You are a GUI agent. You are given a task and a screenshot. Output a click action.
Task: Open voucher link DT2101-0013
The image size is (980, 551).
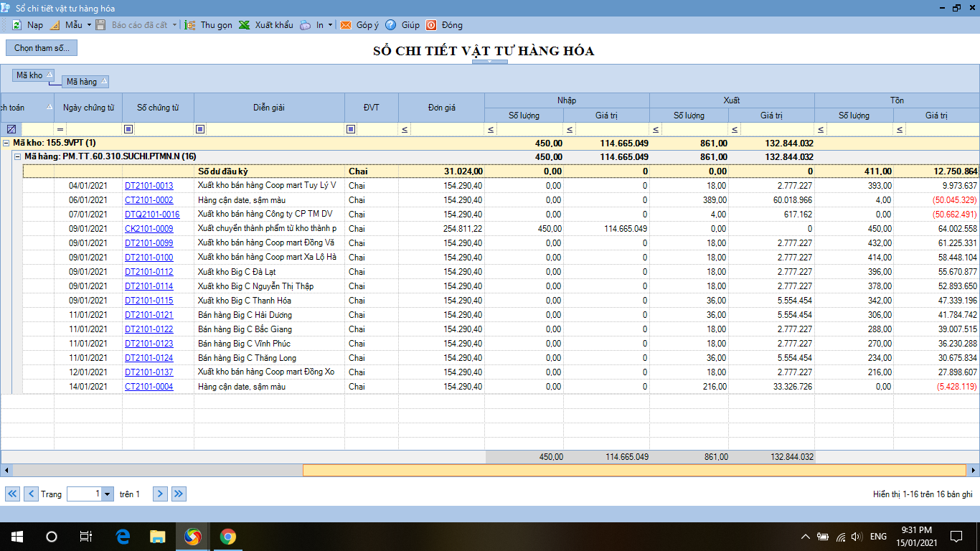click(149, 186)
